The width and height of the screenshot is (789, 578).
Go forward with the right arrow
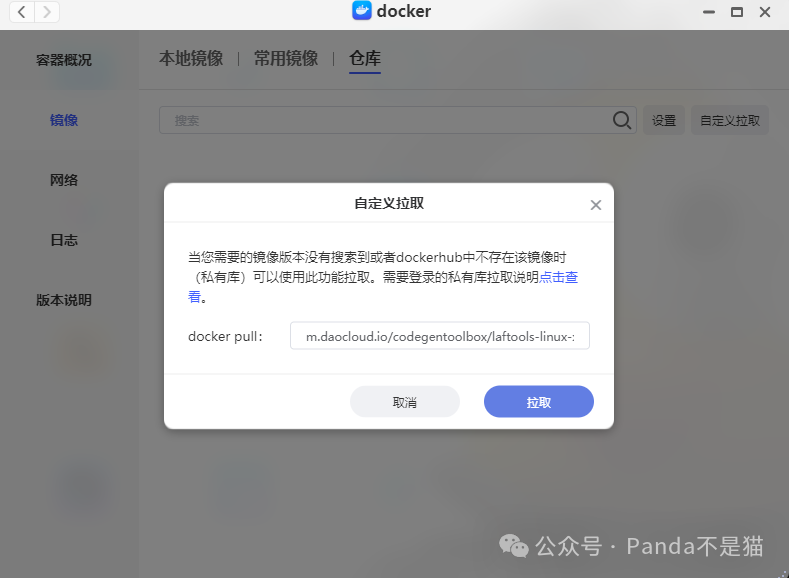pos(47,12)
